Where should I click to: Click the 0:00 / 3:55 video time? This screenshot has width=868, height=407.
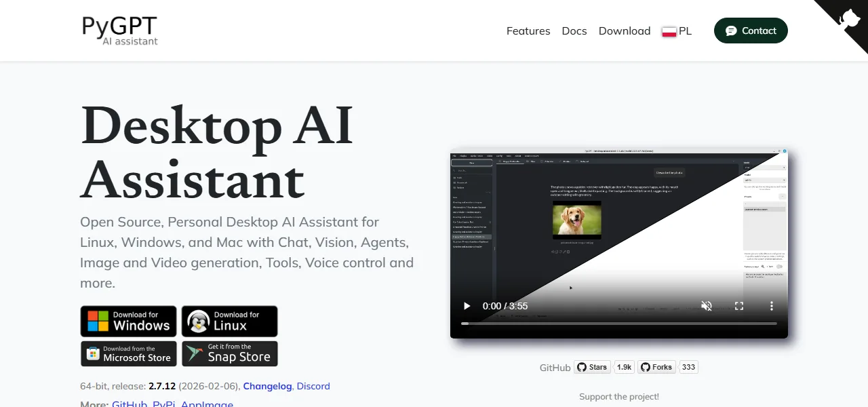click(x=505, y=306)
